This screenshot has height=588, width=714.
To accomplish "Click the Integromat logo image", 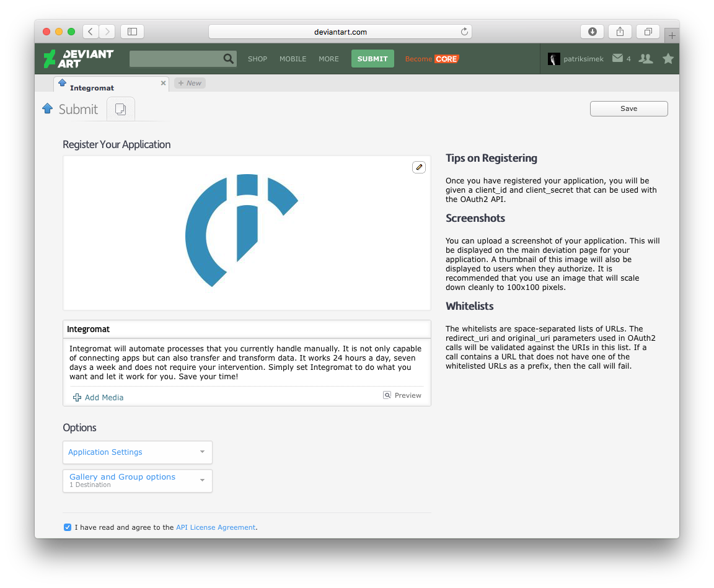I will [x=242, y=230].
